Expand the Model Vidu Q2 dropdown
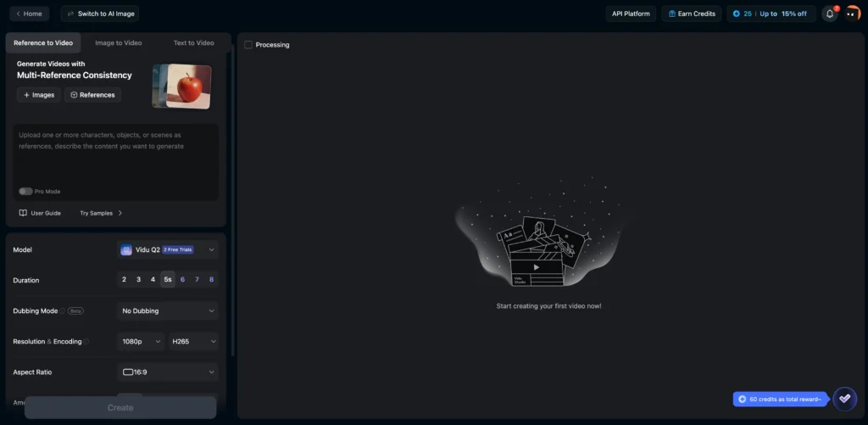The image size is (868, 425). 167,249
